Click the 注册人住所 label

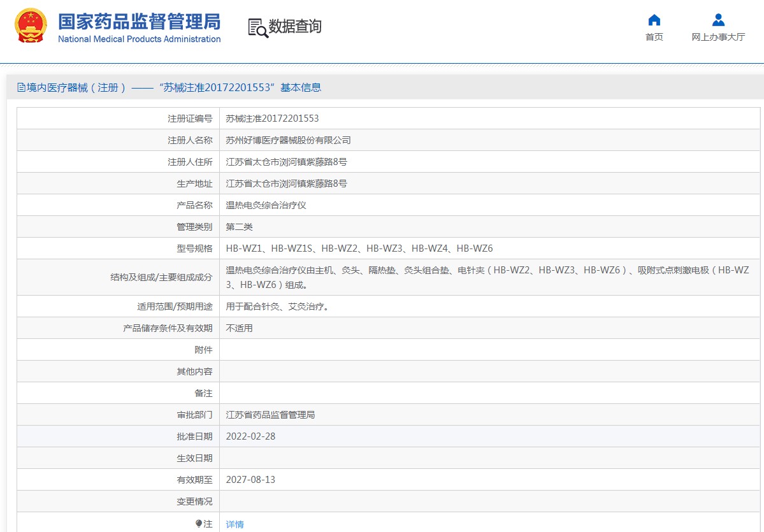click(x=190, y=162)
